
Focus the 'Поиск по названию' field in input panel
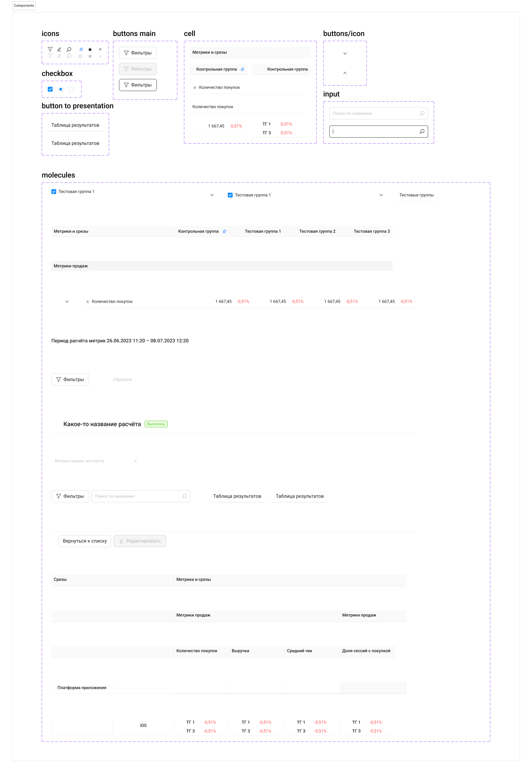373,113
